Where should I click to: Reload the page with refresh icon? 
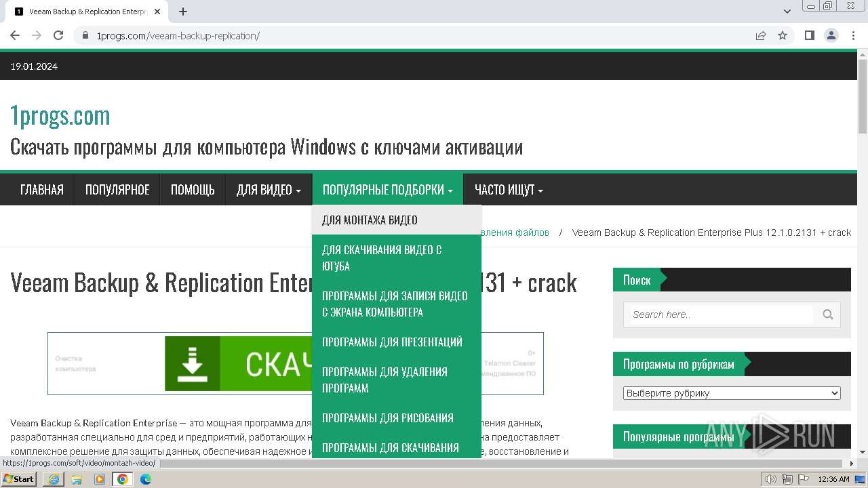[58, 35]
